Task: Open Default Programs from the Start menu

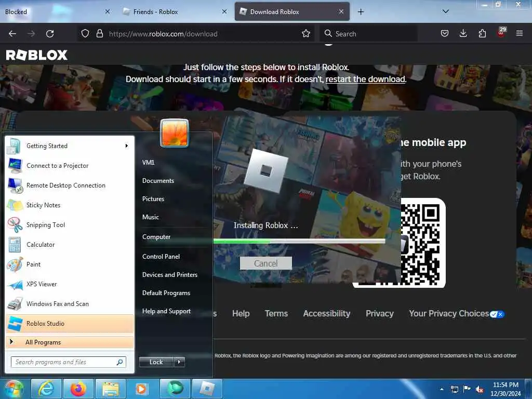Action: (x=166, y=293)
